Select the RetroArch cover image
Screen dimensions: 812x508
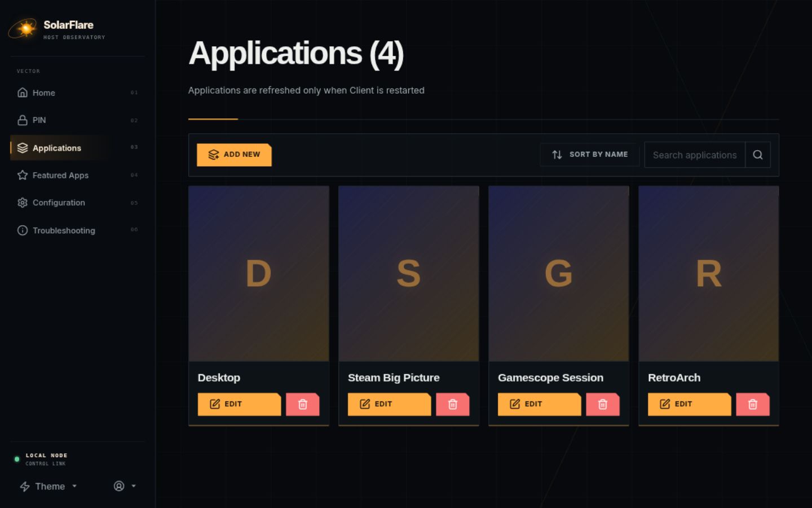[709, 274]
